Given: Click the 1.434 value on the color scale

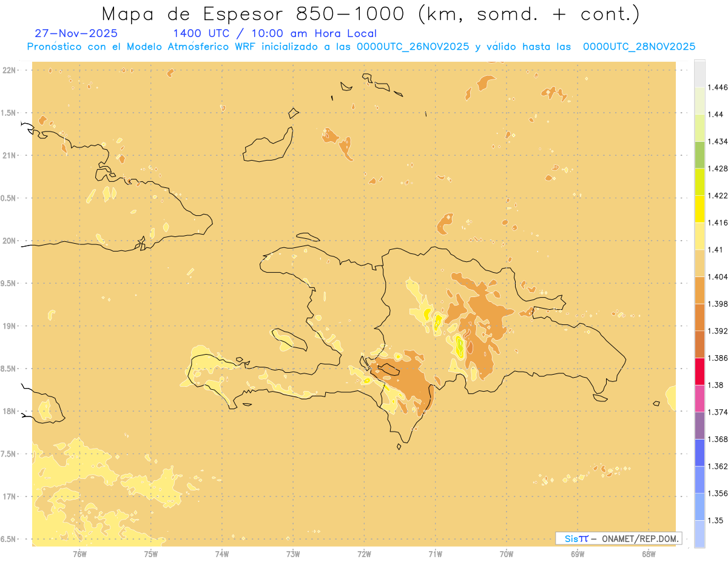Looking at the screenshot, I should click(718, 141).
